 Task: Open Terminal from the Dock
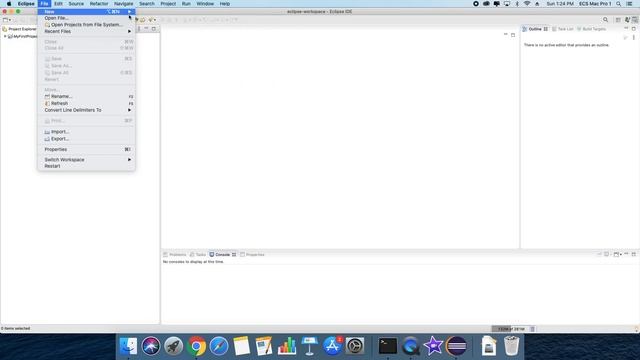click(x=387, y=346)
